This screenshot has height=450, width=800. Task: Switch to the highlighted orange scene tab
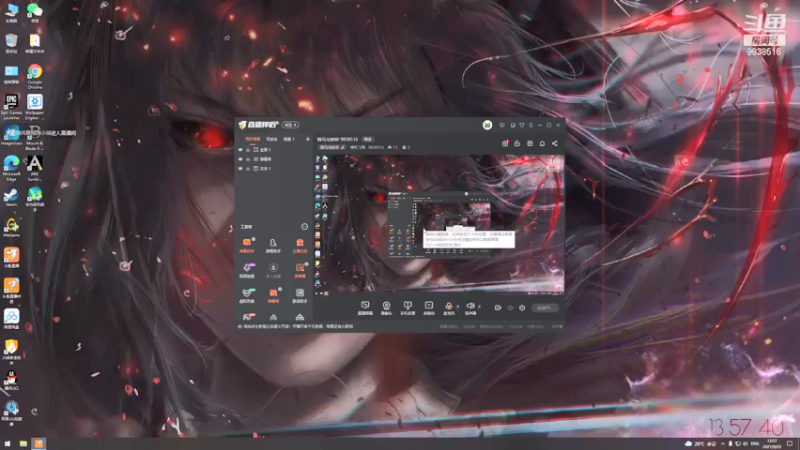253,139
